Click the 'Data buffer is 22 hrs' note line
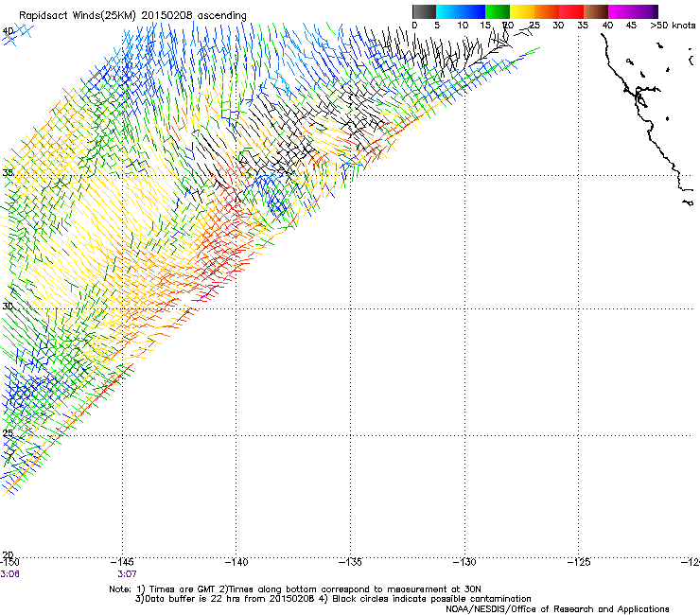The image size is (700, 615). (x=333, y=599)
